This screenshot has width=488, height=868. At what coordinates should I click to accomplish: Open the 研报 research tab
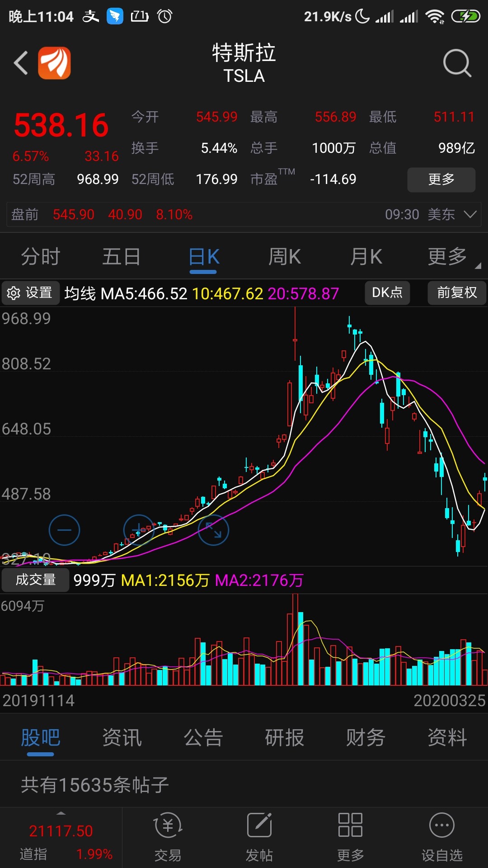click(285, 738)
